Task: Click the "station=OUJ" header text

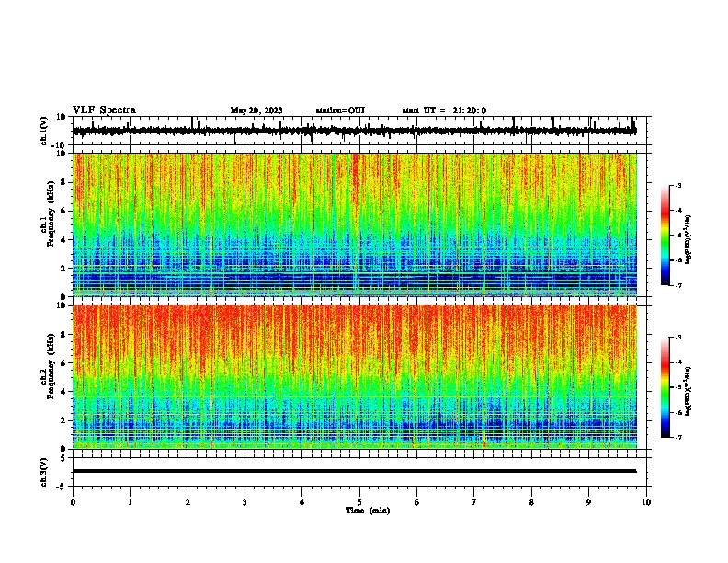Action: (x=340, y=110)
